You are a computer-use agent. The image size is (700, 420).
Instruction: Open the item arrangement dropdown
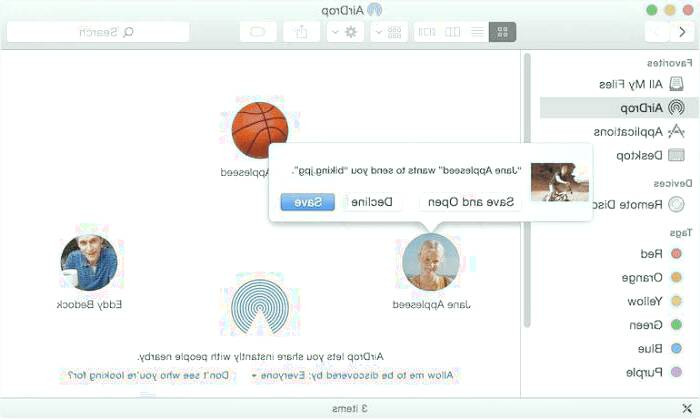[x=389, y=32]
